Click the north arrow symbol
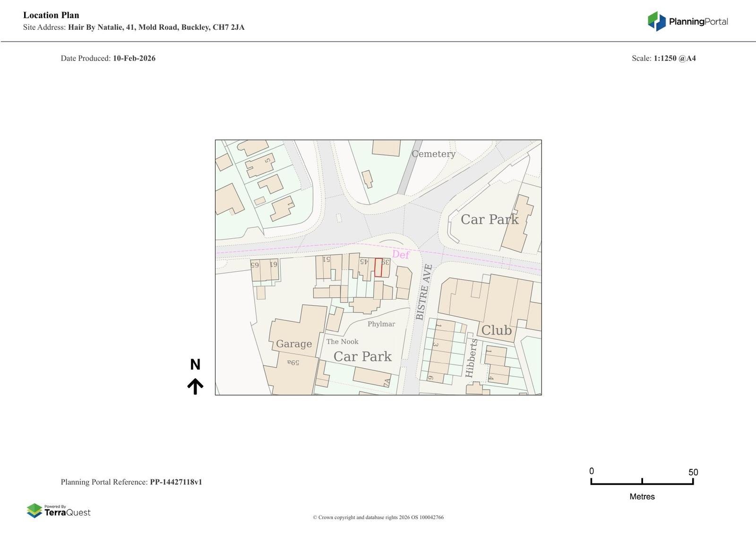Screen dimensions: 756x535 [x=195, y=386]
